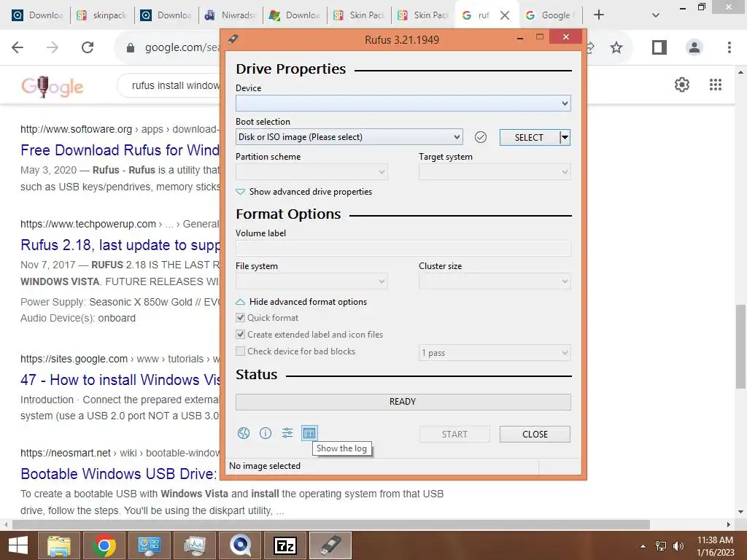Image resolution: width=747 pixels, height=560 pixels.
Task: Open Boot selection dropdown
Action: 349,137
